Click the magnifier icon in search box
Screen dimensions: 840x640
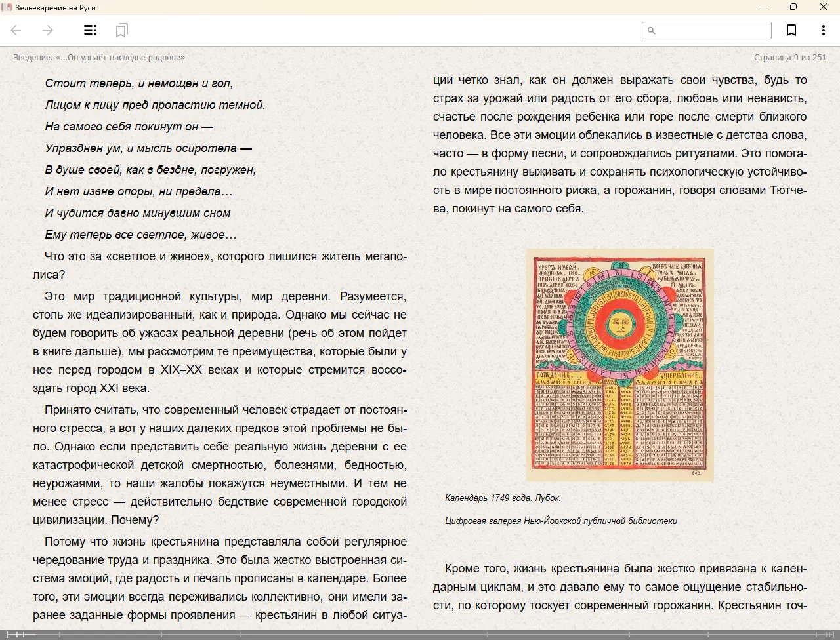pyautogui.click(x=652, y=31)
